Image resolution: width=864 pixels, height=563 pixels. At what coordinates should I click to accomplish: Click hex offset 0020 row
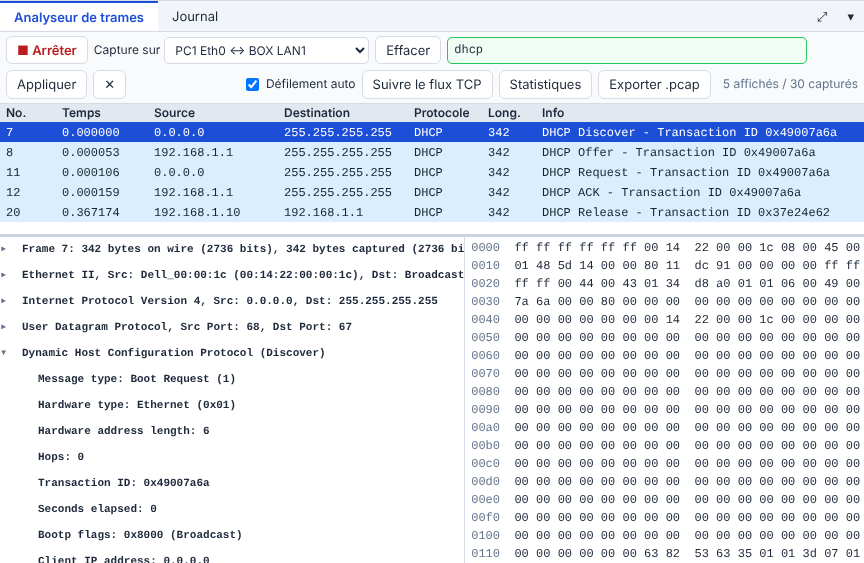pos(665,283)
